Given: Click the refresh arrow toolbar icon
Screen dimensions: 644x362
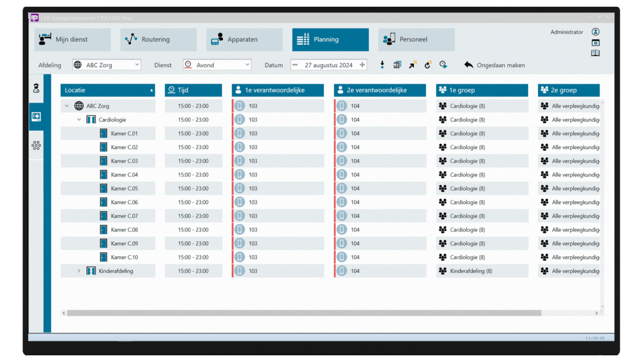Looking at the screenshot, I should click(428, 65).
